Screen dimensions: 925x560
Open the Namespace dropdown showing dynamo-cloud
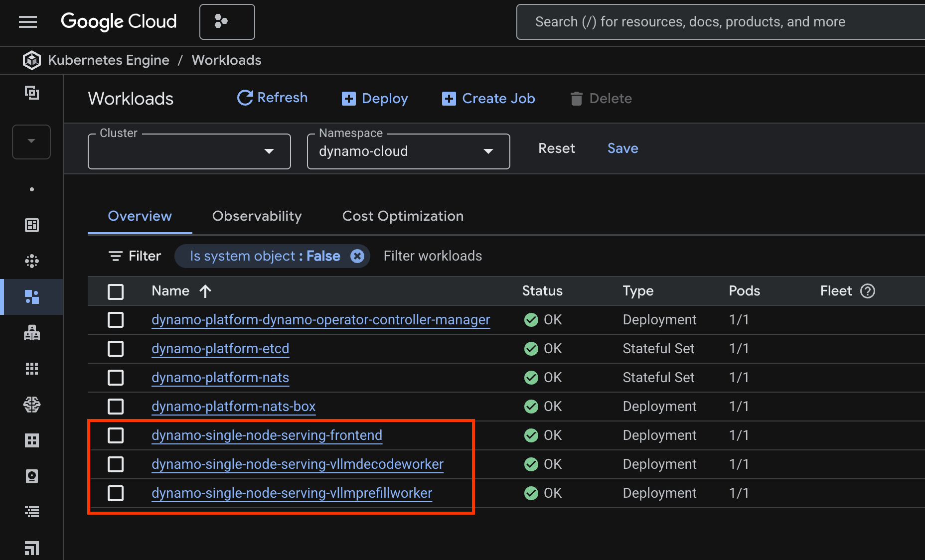pyautogui.click(x=408, y=151)
